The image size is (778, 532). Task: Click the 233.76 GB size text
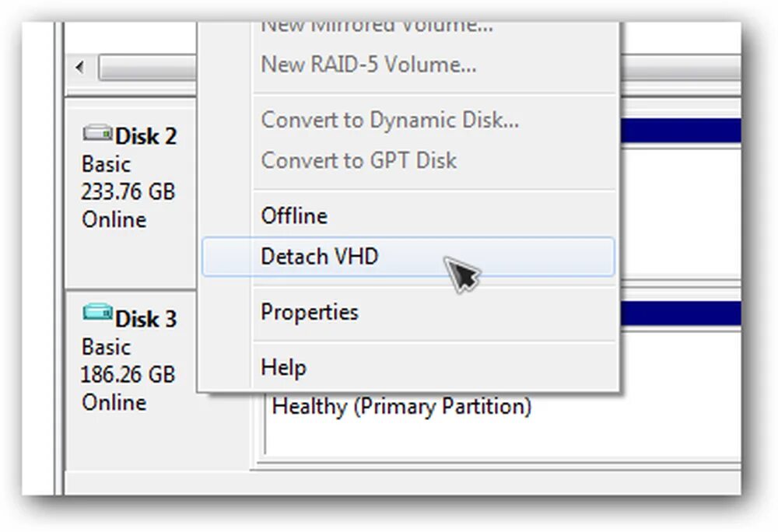pyautogui.click(x=128, y=192)
